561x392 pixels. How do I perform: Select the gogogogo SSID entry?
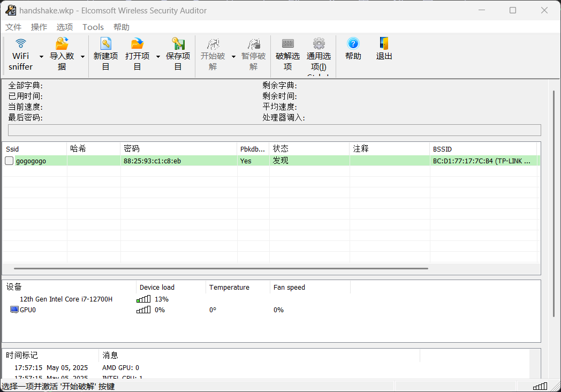click(31, 161)
